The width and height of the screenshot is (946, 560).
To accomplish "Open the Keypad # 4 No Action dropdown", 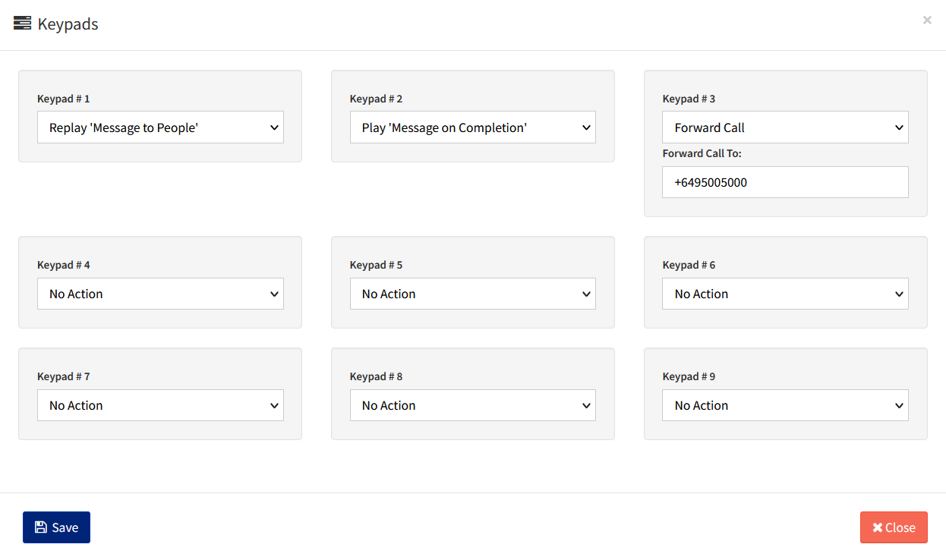I will tap(159, 294).
